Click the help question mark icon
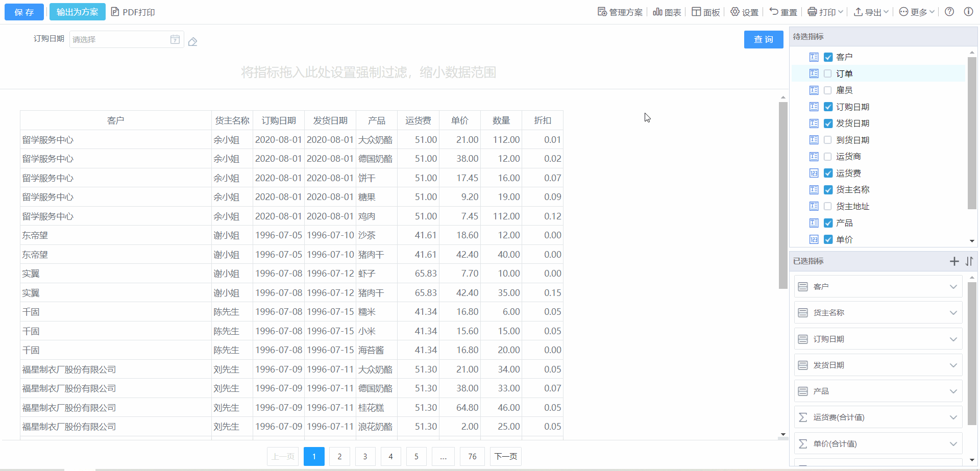Screen dimensions: 980x471 (x=949, y=12)
